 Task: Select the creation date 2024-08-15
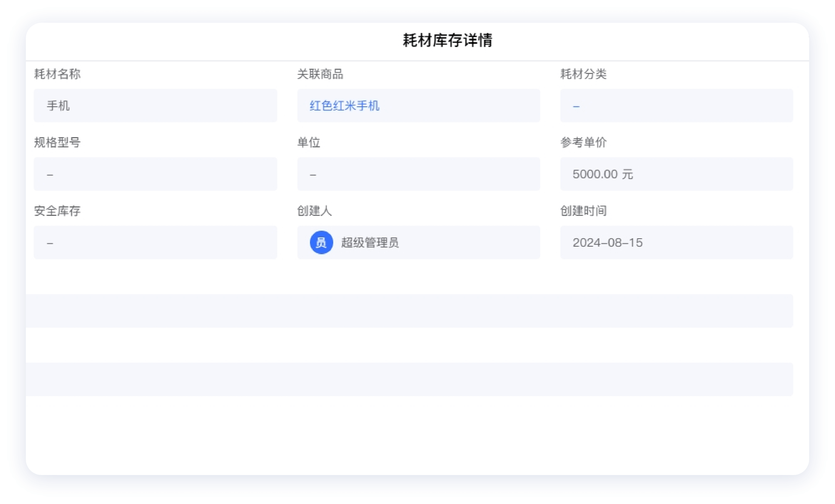[x=607, y=242]
